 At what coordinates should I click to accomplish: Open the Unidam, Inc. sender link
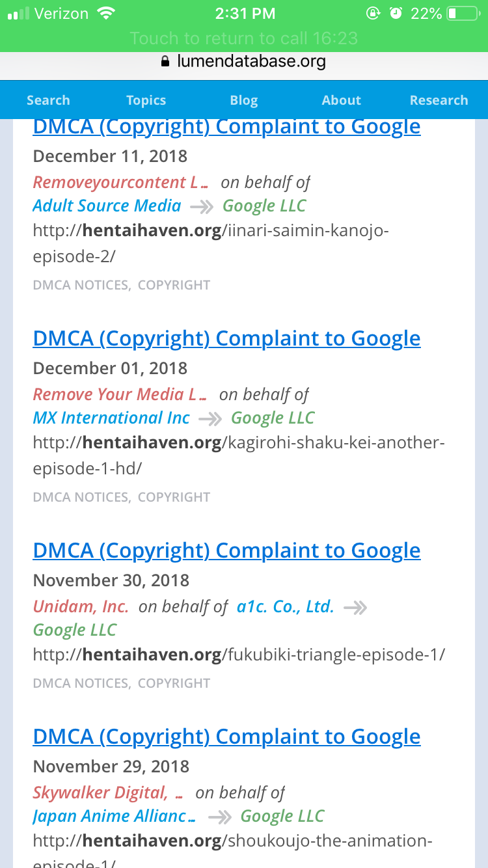tap(81, 606)
